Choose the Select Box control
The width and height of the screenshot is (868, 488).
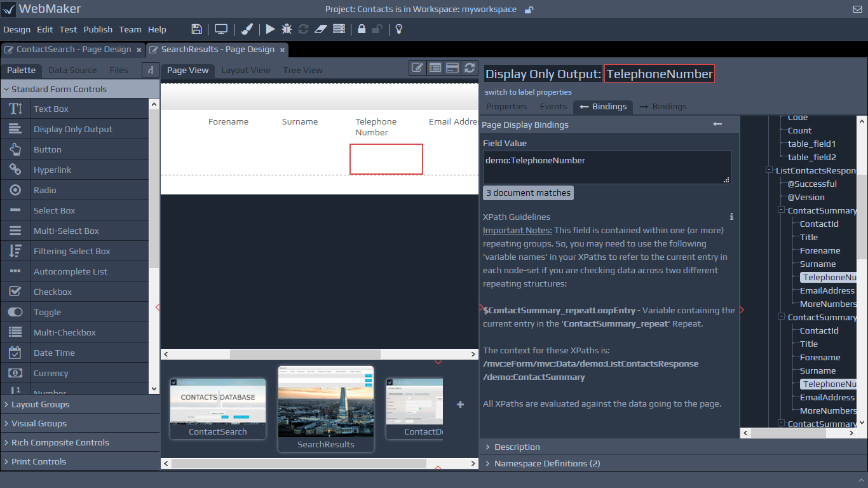74,210
